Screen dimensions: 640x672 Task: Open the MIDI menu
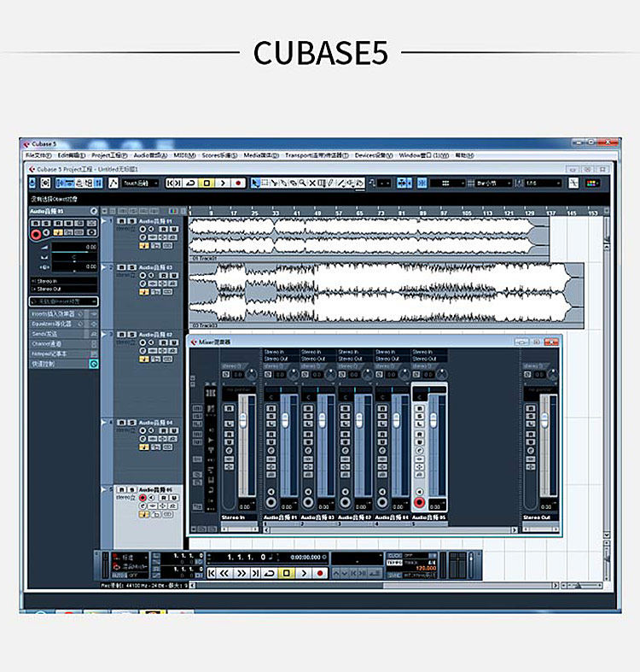coord(184,155)
